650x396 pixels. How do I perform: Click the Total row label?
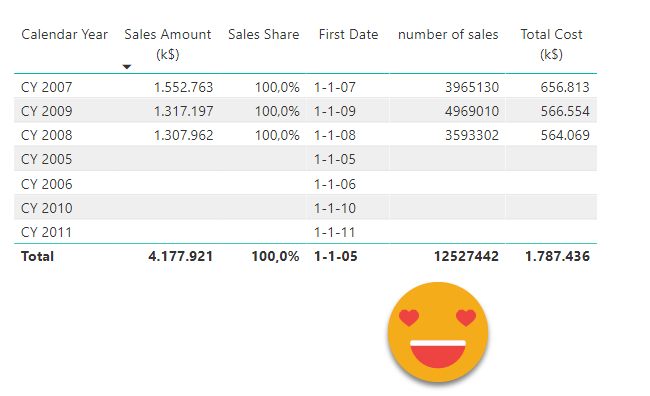(37, 256)
